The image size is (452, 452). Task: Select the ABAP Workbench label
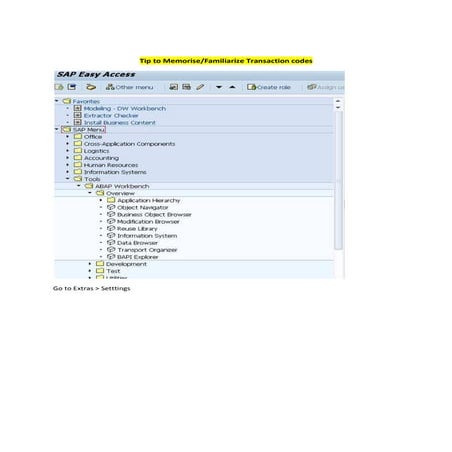122,186
